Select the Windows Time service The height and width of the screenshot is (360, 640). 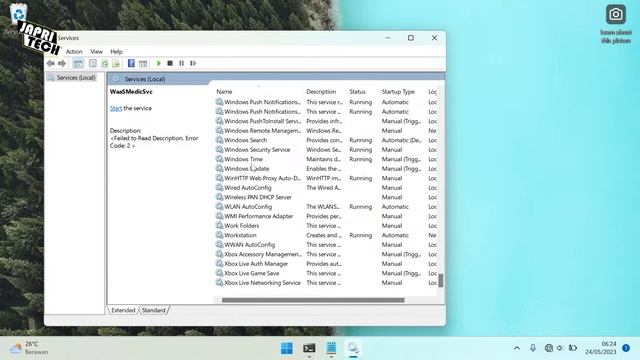pyautogui.click(x=327, y=159)
